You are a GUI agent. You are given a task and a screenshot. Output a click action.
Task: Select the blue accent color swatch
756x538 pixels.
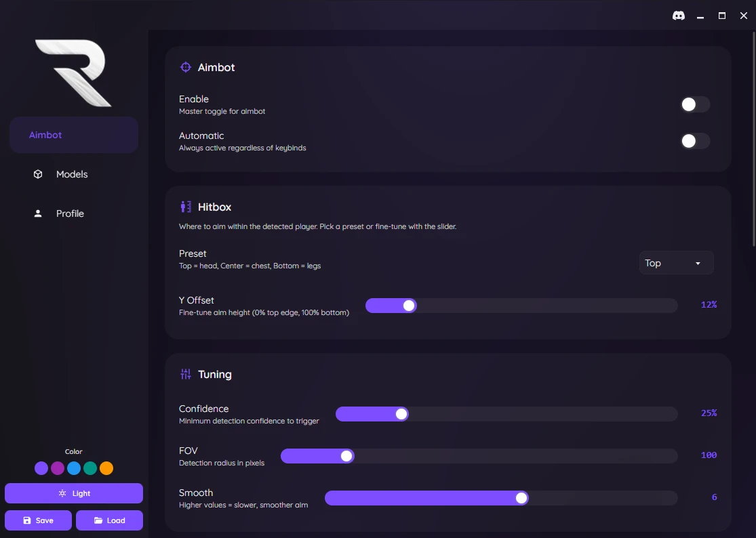tap(74, 468)
